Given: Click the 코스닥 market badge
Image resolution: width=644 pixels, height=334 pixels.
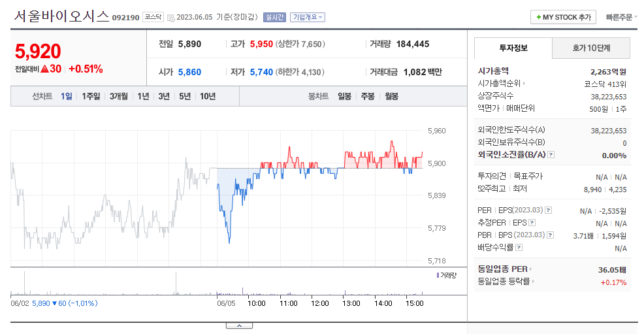Looking at the screenshot, I should (153, 17).
